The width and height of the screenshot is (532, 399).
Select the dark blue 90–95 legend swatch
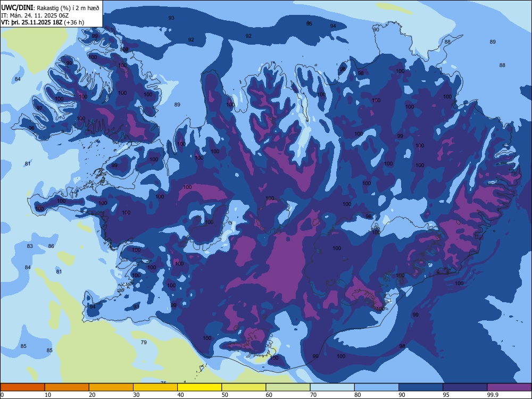[421, 387]
